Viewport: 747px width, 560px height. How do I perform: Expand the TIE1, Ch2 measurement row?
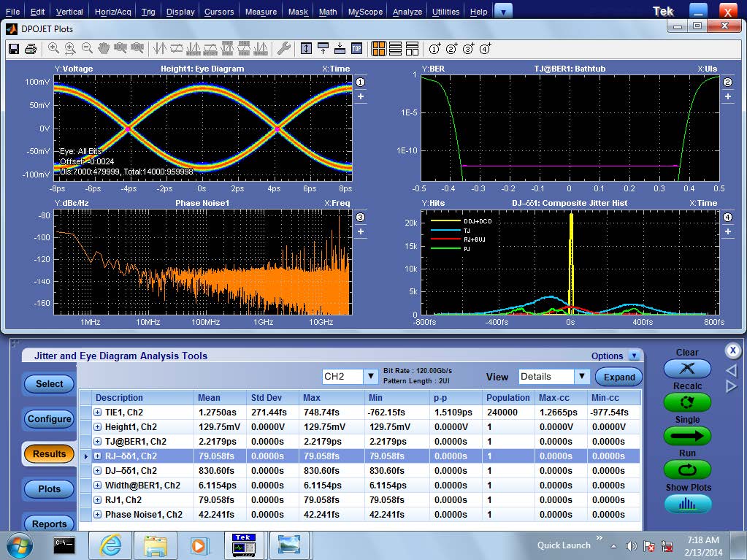[98, 413]
